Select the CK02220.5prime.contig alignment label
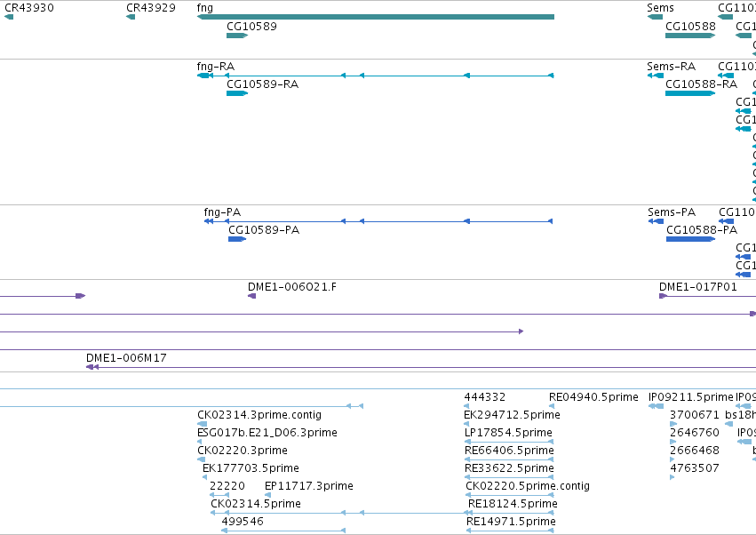This screenshot has height=535, width=756. click(528, 485)
